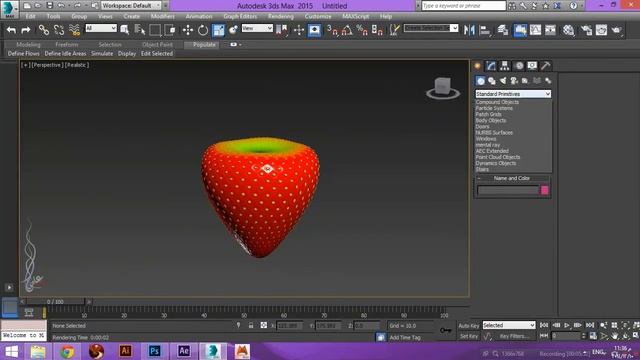Enable Auto Key animation mode

(469, 326)
